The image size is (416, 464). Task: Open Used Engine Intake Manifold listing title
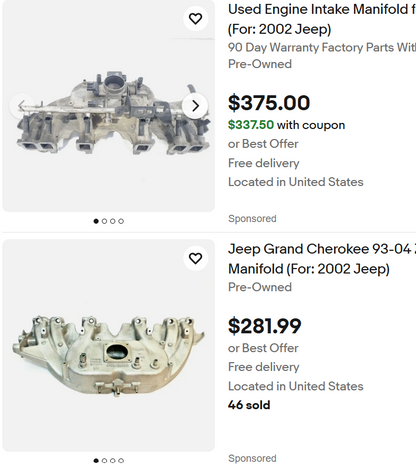click(x=322, y=19)
